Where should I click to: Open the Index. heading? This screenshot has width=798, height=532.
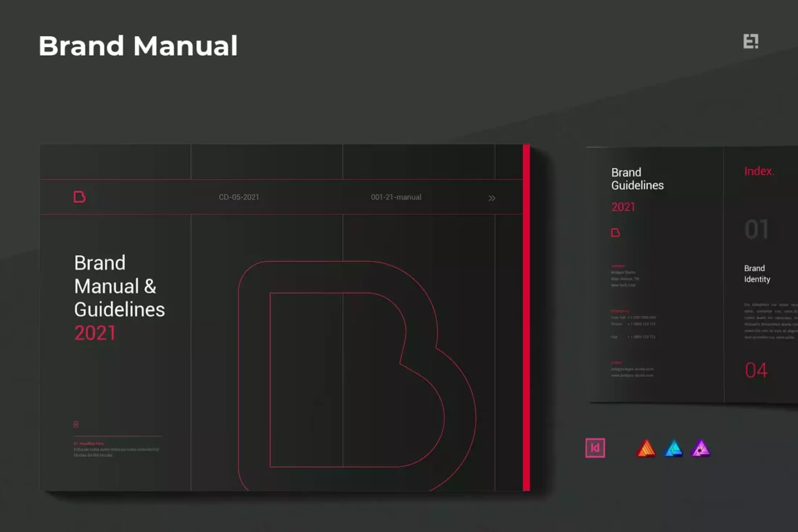tap(759, 172)
